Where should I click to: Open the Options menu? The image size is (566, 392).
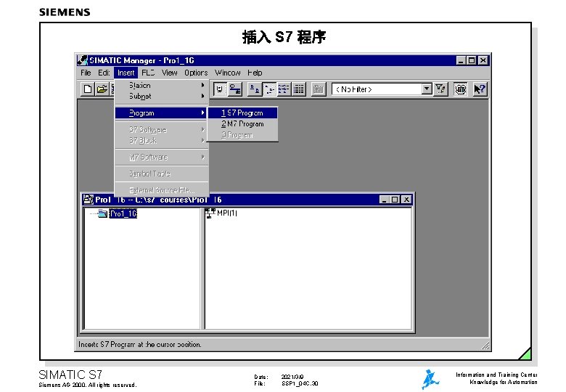(196, 73)
